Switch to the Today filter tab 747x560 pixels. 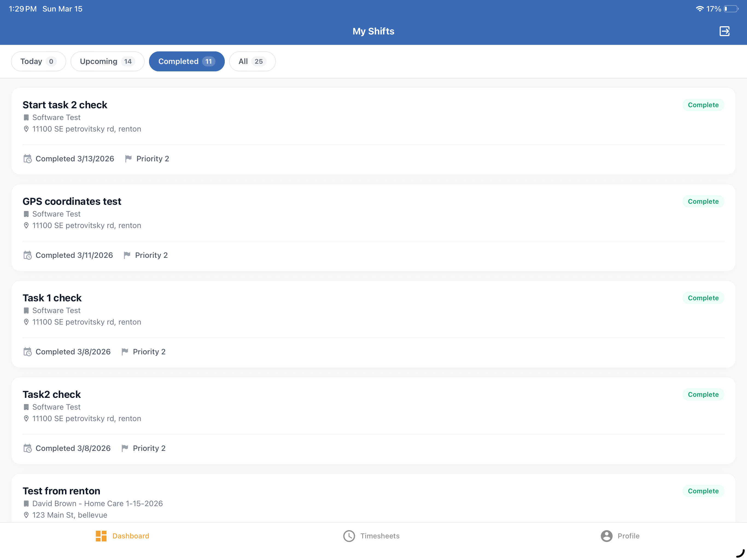pos(38,62)
